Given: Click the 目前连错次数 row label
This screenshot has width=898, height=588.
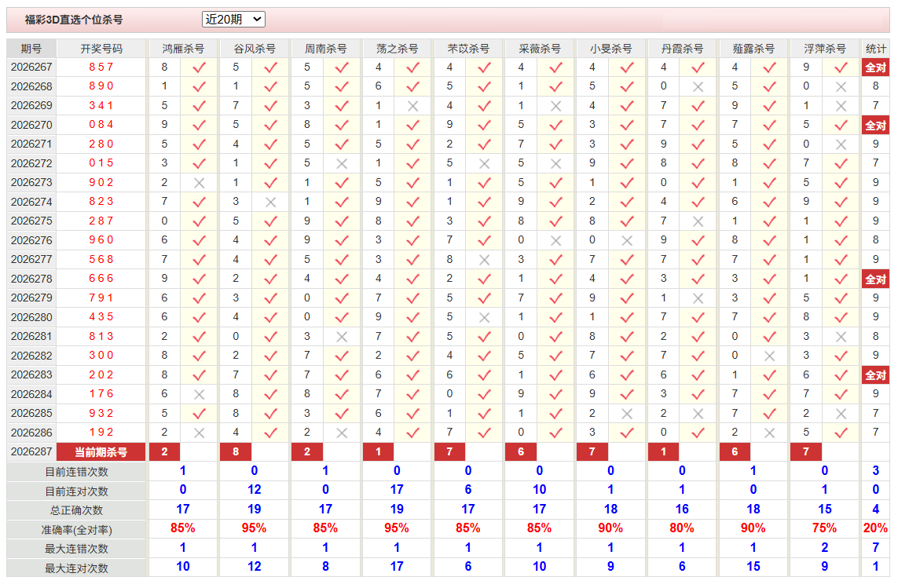Looking at the screenshot, I should coord(77,473).
